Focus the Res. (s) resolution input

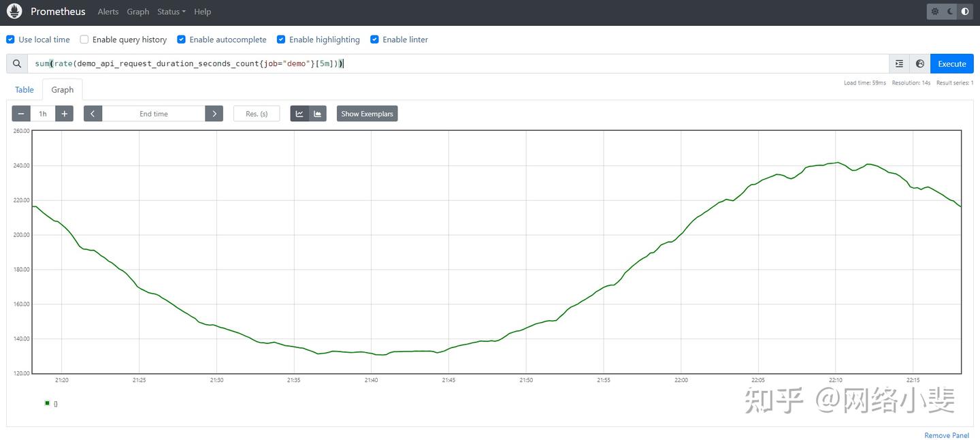click(x=257, y=114)
